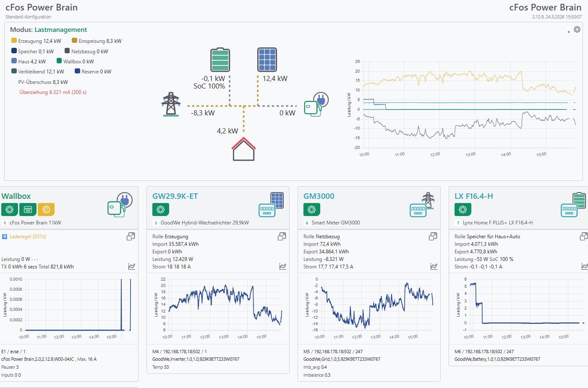Open the global settings gear in the top-right
This screenshot has width=588, height=388.
click(x=577, y=29)
